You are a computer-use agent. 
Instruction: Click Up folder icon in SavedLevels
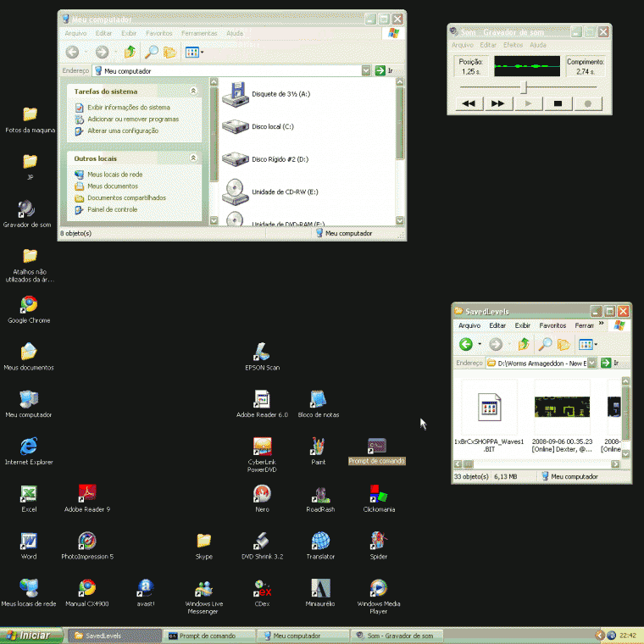[x=524, y=344]
